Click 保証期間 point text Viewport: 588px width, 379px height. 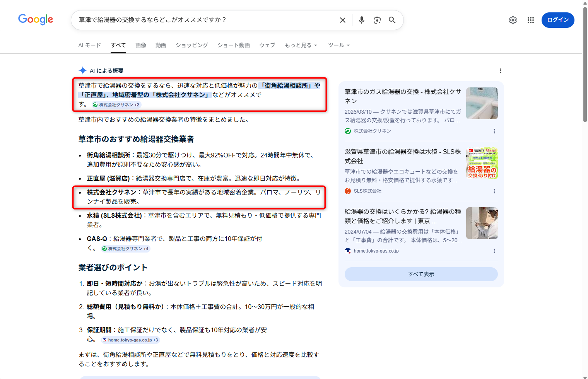(x=177, y=335)
